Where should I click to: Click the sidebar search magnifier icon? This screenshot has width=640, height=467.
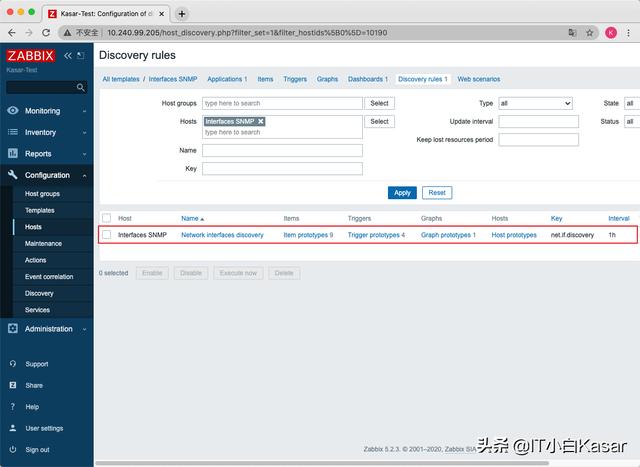coord(80,87)
